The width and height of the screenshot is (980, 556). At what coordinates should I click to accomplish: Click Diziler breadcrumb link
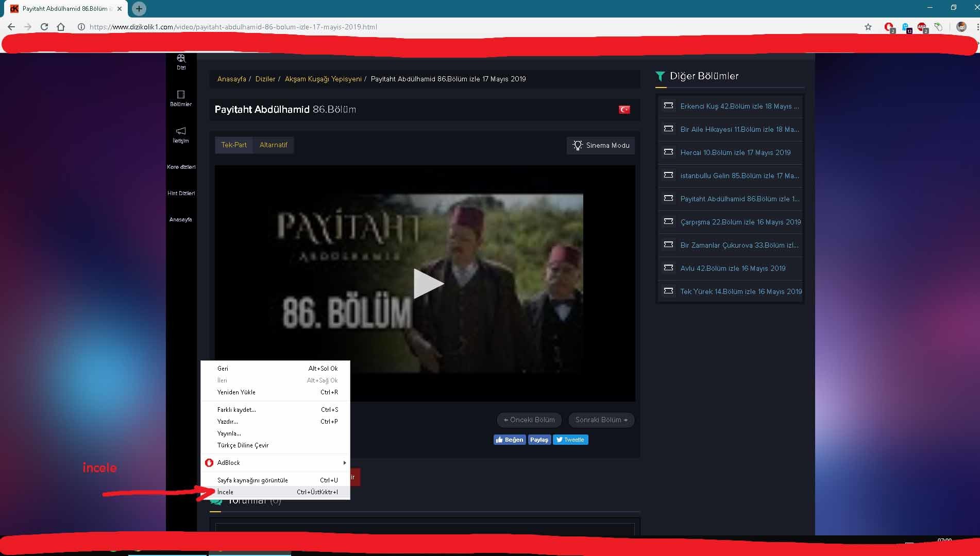[265, 79]
